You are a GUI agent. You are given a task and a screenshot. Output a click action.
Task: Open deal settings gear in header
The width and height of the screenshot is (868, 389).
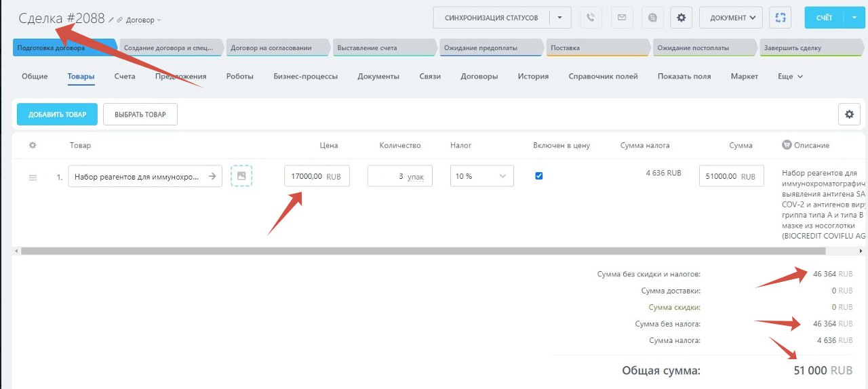pos(681,18)
